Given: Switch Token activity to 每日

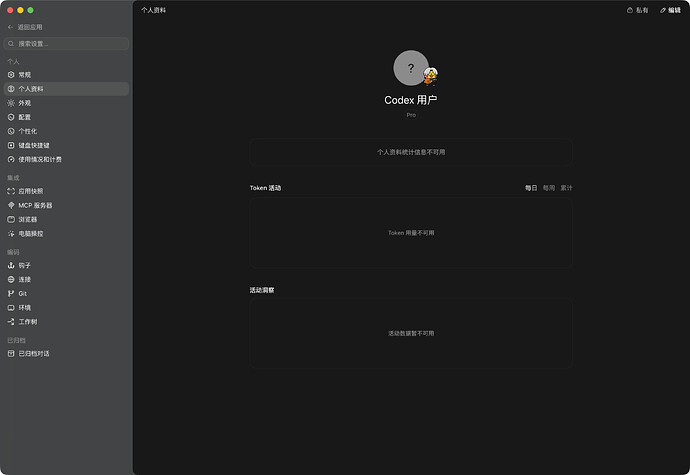Looking at the screenshot, I should pos(531,188).
